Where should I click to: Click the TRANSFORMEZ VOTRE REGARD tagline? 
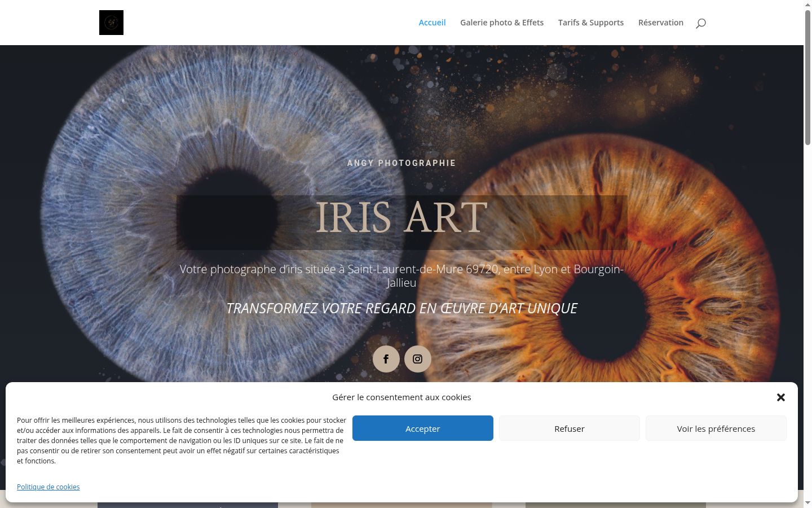coord(401,308)
